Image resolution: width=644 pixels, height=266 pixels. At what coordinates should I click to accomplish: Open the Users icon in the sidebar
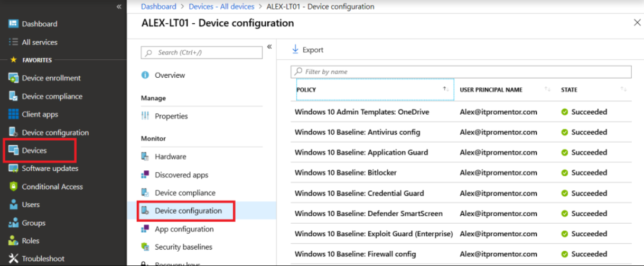coord(14,205)
